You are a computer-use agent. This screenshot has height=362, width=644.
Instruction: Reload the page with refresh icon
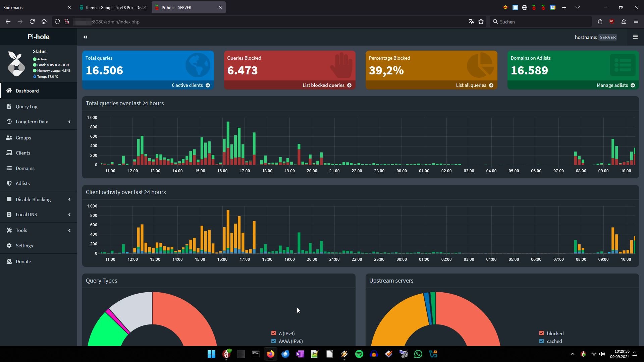pos(32,22)
